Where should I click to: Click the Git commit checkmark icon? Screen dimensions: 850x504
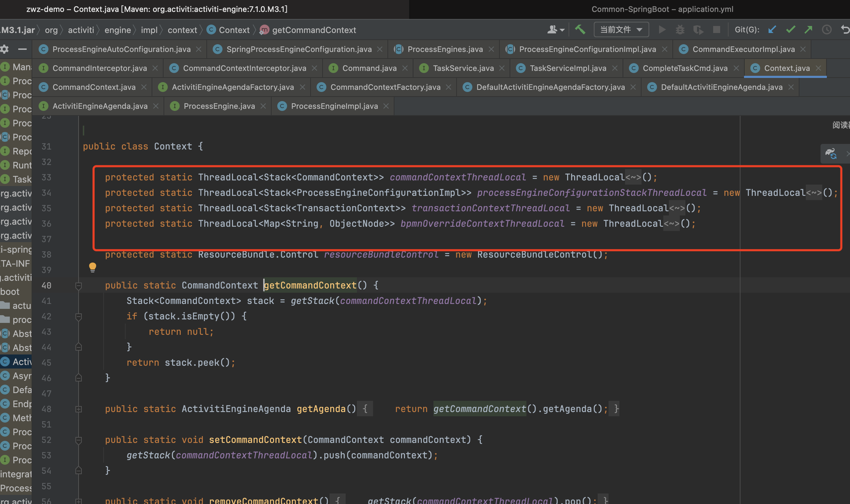pyautogui.click(x=790, y=29)
